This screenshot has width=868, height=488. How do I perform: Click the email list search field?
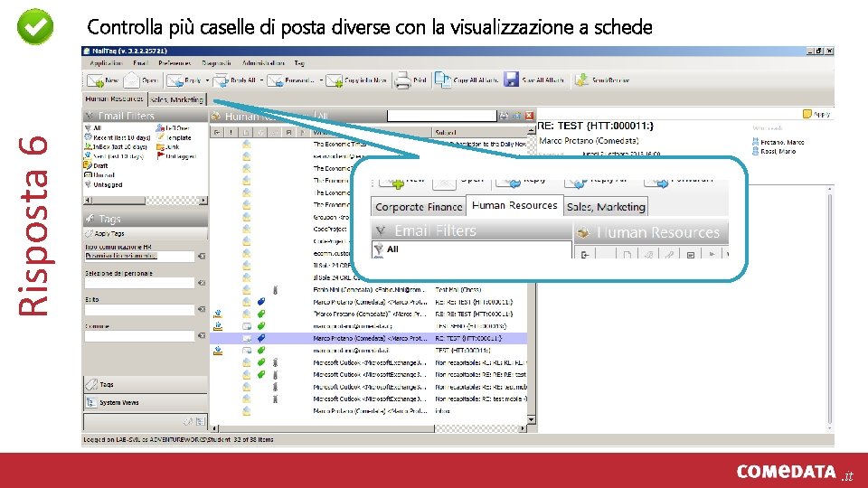(441, 116)
